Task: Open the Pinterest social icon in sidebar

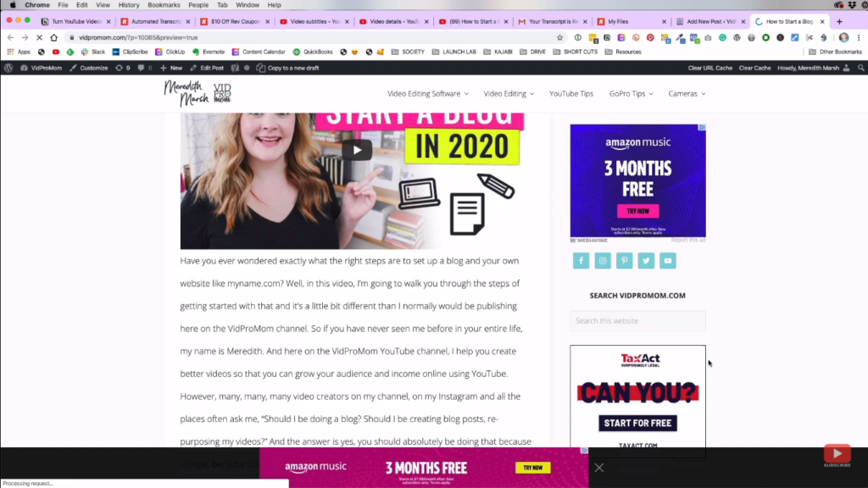Action: 624,261
